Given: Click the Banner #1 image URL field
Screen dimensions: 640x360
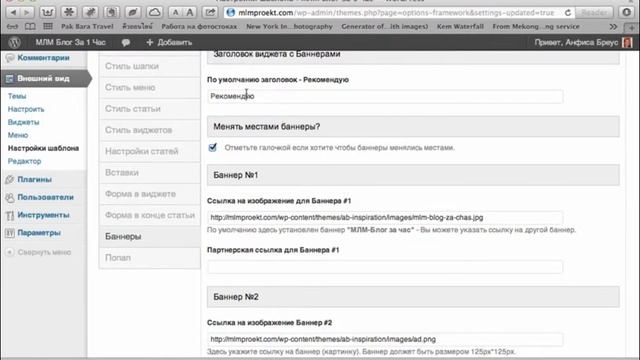Looking at the screenshot, I should (x=385, y=218).
